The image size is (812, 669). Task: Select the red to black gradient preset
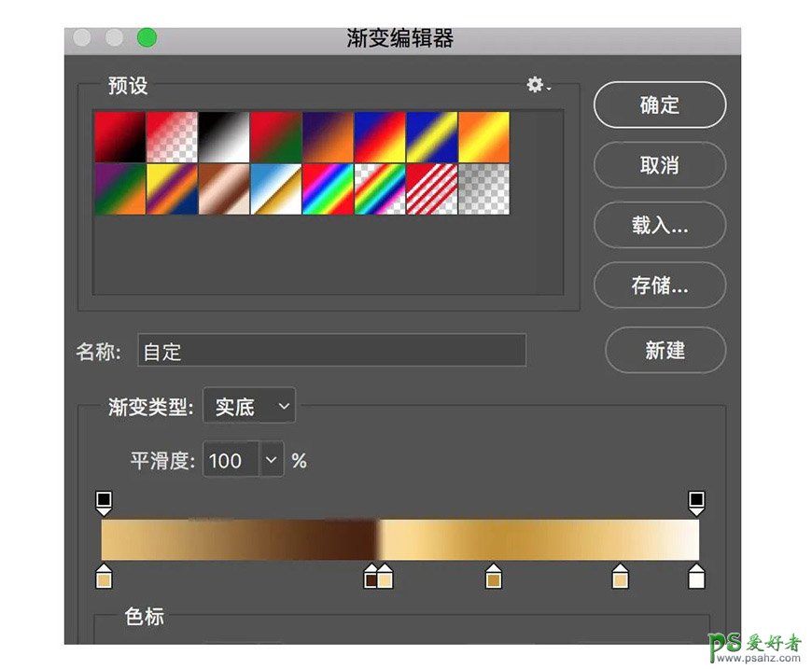coord(119,137)
